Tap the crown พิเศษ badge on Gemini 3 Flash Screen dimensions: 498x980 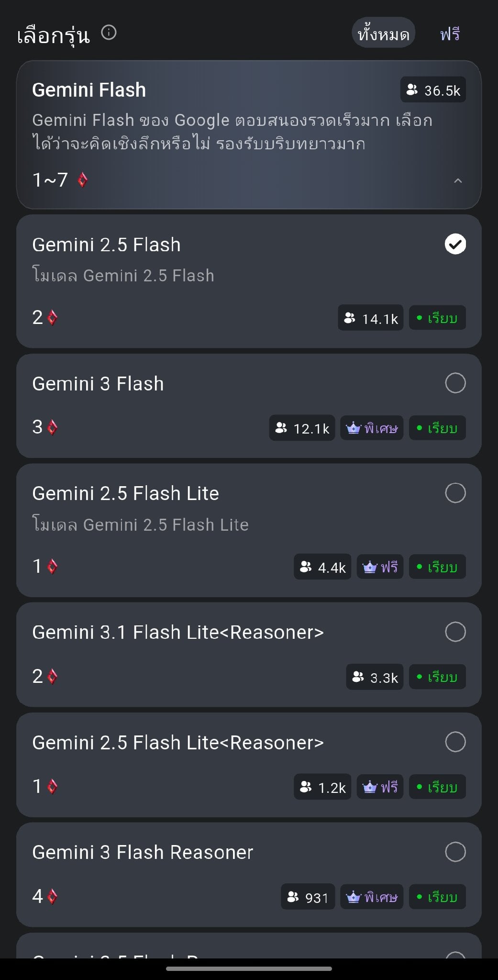click(x=372, y=428)
